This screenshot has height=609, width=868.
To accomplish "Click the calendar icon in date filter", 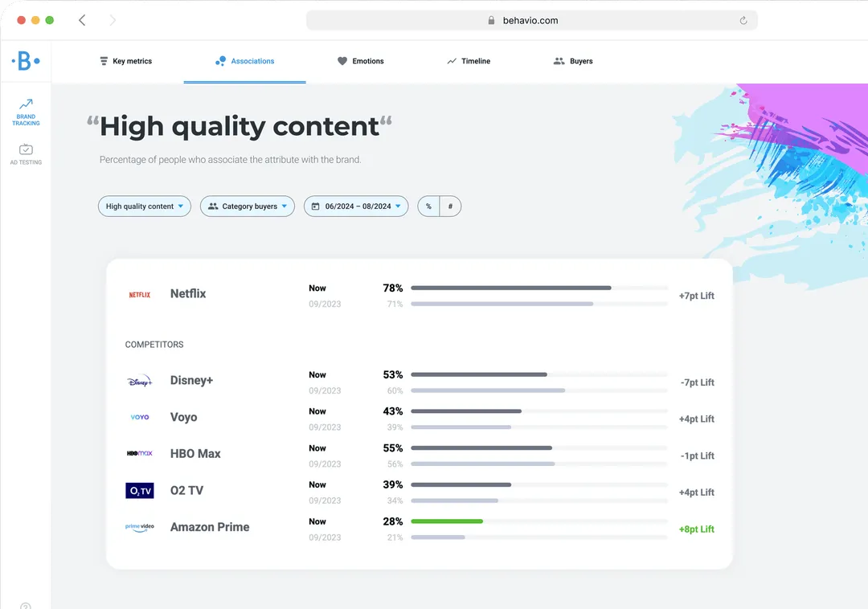I will 316,206.
